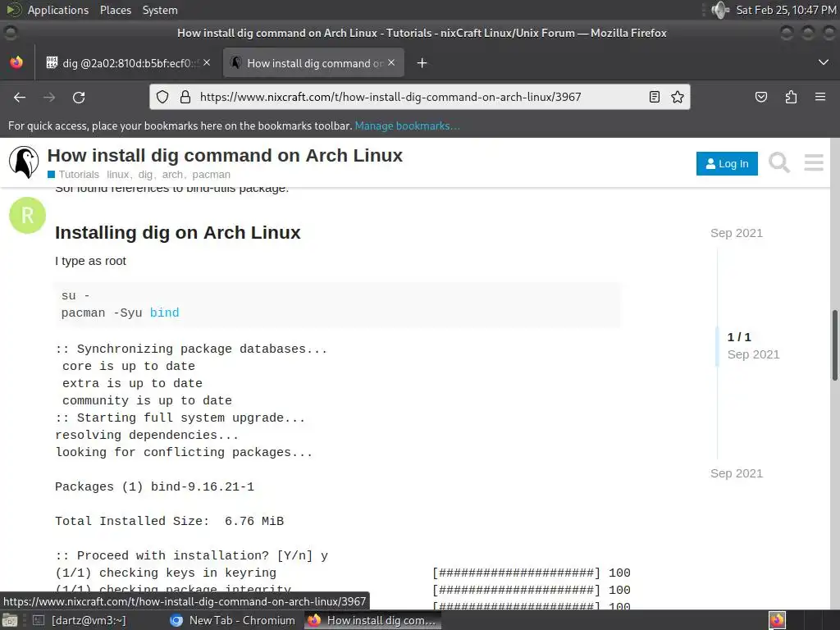The height and width of the screenshot is (630, 840).
Task: Click the line 'looking for conflicting packages...'
Action: click(x=184, y=452)
